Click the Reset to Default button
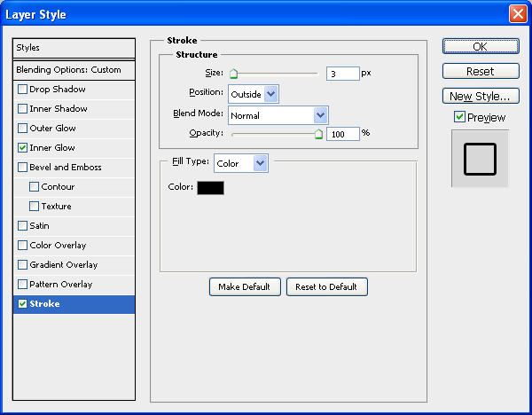Viewport: 532px width, 415px height. coord(326,286)
